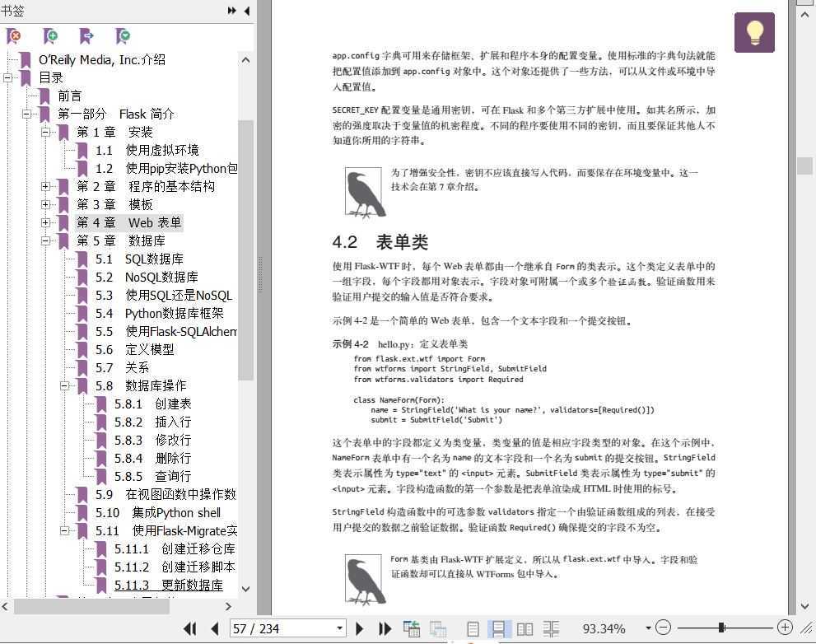Go to the previous page
The image size is (816, 644).
coord(214,629)
